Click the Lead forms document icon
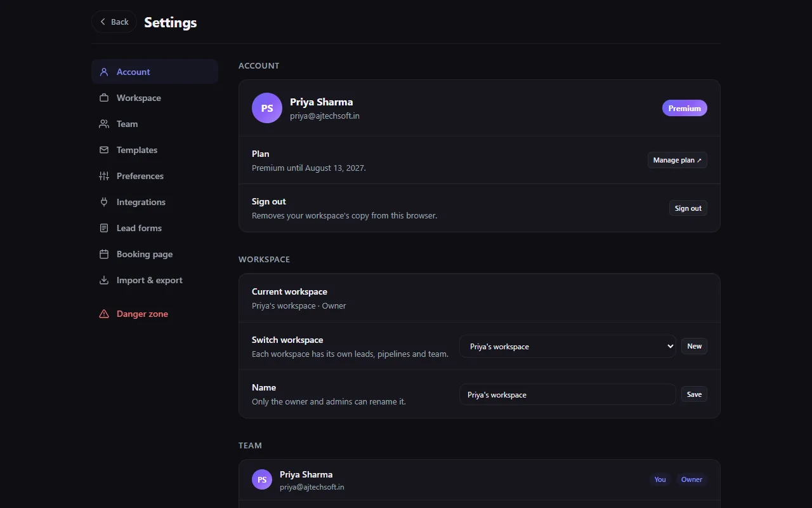This screenshot has width=812, height=508. (104, 228)
